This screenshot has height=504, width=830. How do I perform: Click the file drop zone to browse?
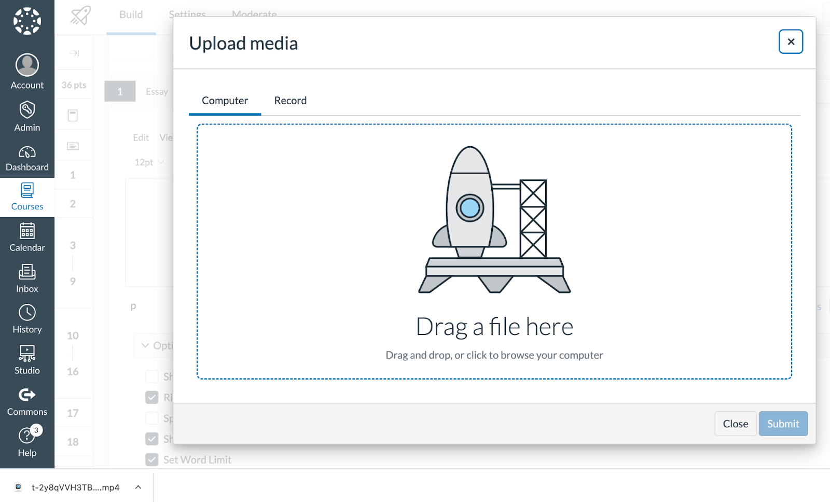tap(494, 251)
